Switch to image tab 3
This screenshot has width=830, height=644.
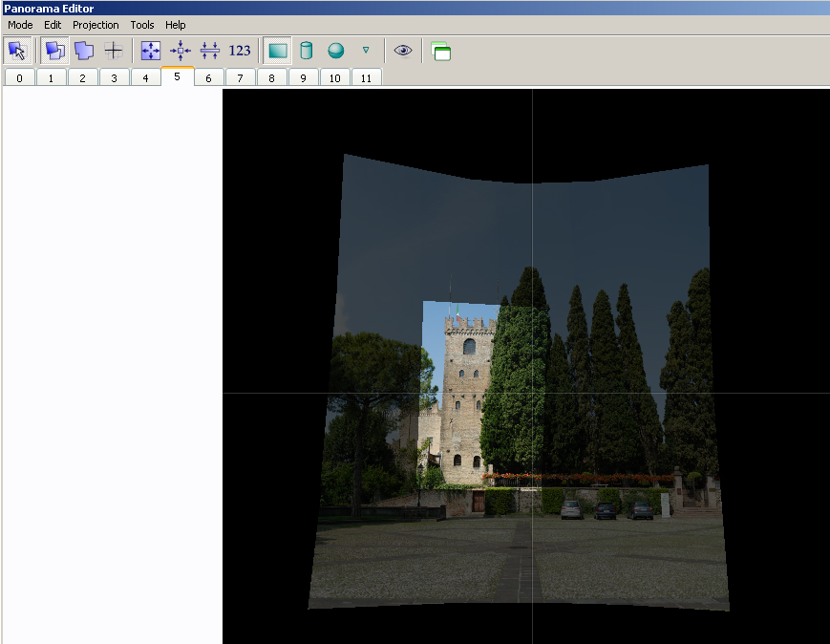click(x=114, y=77)
